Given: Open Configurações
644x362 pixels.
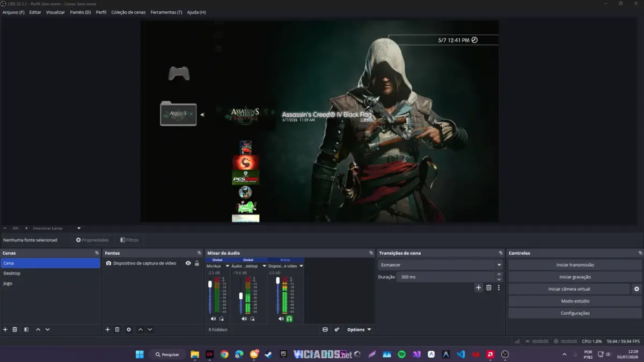Looking at the screenshot, I should coord(575,313).
